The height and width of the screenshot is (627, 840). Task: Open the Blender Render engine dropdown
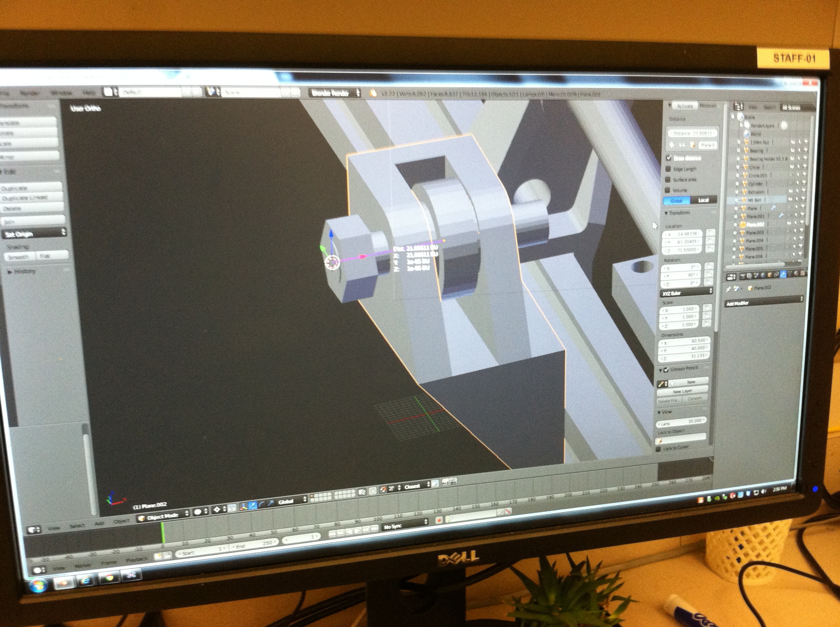[x=334, y=93]
